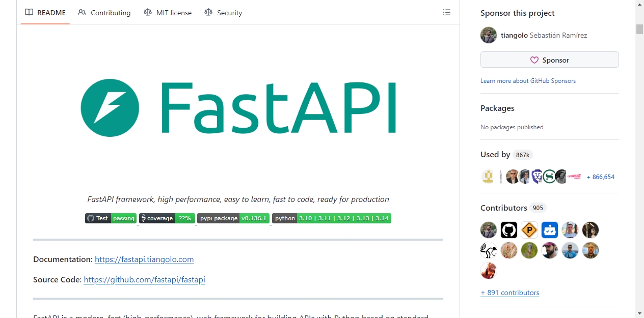This screenshot has height=318, width=644.
Task: Open the + 891 contributors link
Action: pyautogui.click(x=510, y=293)
